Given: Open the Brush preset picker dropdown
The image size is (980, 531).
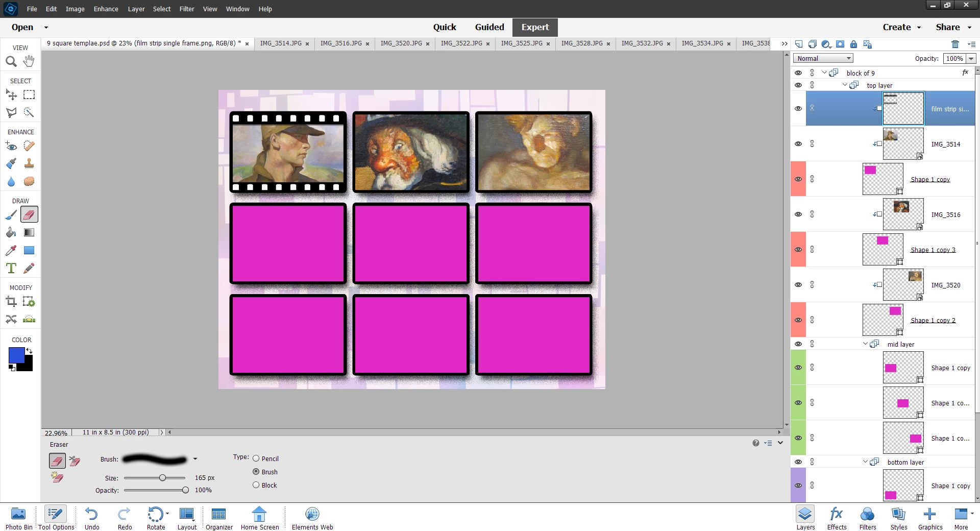Looking at the screenshot, I should 195,459.
